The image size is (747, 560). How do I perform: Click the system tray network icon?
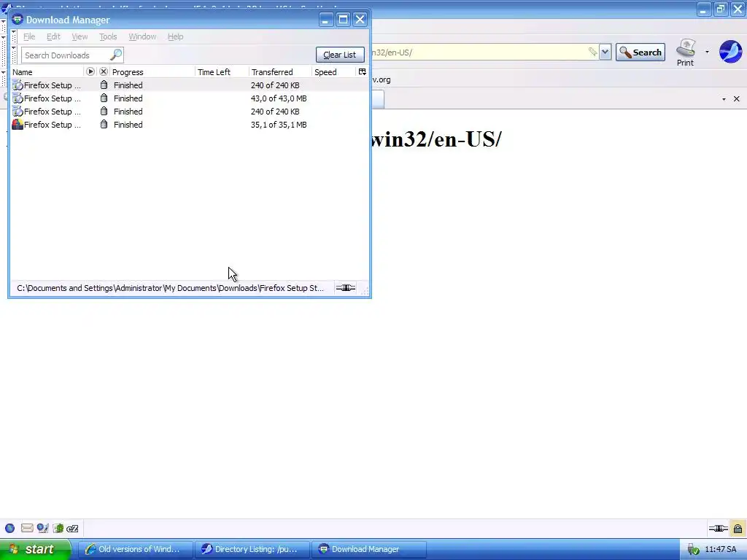(693, 550)
